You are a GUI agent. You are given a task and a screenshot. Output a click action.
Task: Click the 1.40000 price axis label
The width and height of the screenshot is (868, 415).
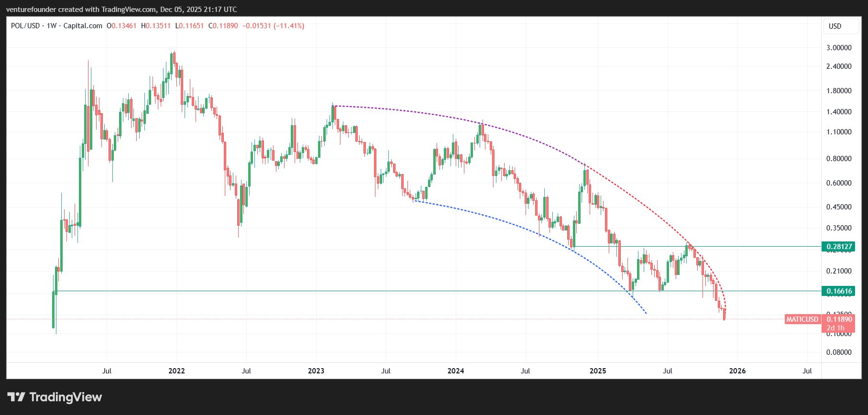point(839,112)
